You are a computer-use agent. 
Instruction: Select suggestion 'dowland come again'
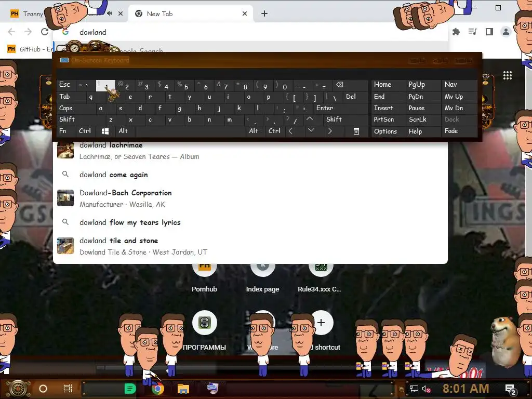pos(250,175)
